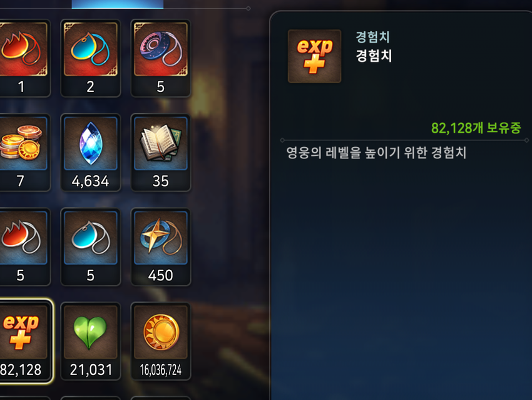The width and height of the screenshot is (532, 400).
Task: Click the 16,036,724 quantity label
Action: [161, 370]
